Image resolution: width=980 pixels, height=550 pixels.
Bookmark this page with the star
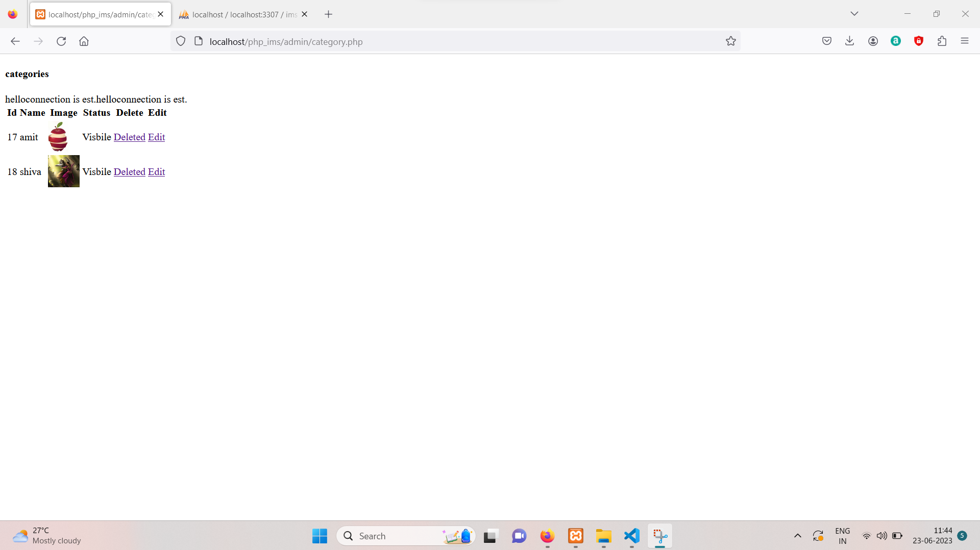click(x=731, y=41)
